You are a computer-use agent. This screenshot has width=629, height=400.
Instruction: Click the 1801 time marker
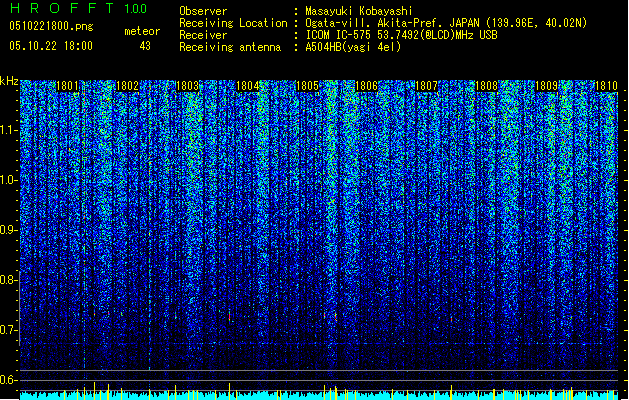pyautogui.click(x=67, y=86)
